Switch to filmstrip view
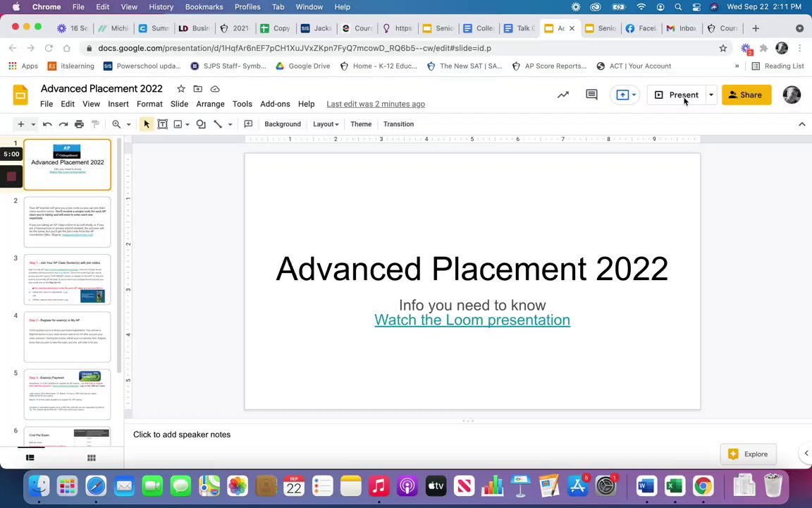812x508 pixels. coord(30,458)
